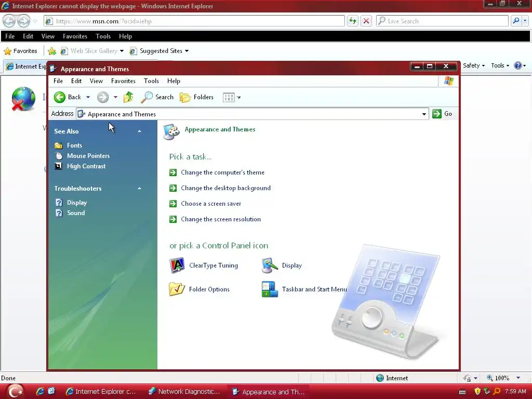Open Search magnifier in Appearance and Themes toolbar
Screen dimensions: 532x399
click(147, 97)
